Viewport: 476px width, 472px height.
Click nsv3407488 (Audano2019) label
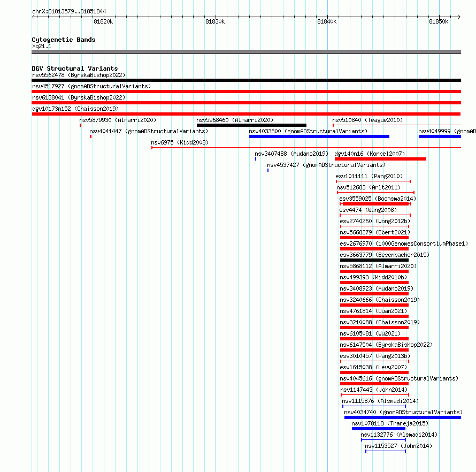(291, 154)
